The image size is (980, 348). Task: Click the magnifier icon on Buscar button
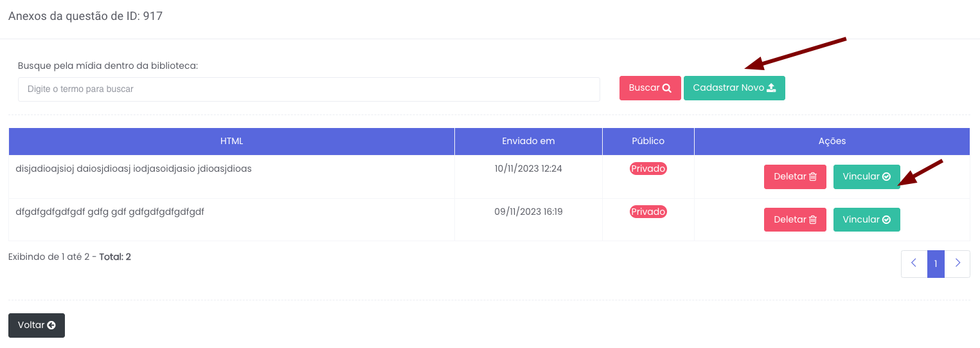point(667,88)
